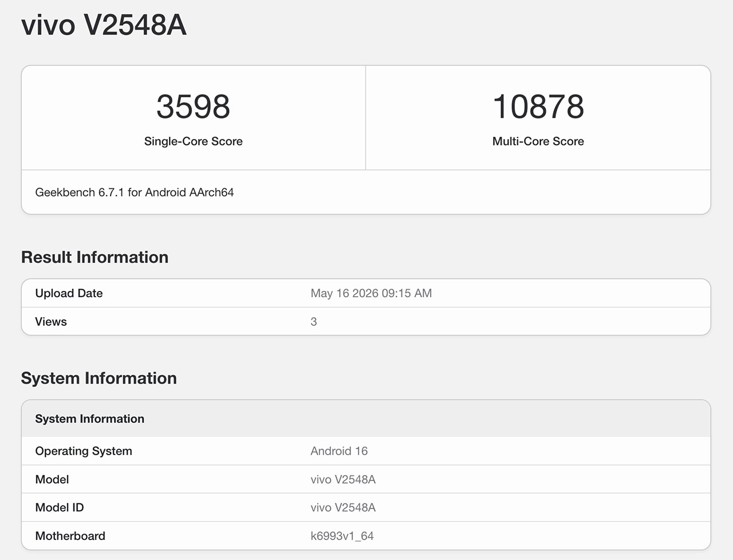Click the "Operating System" row label

[x=84, y=451]
